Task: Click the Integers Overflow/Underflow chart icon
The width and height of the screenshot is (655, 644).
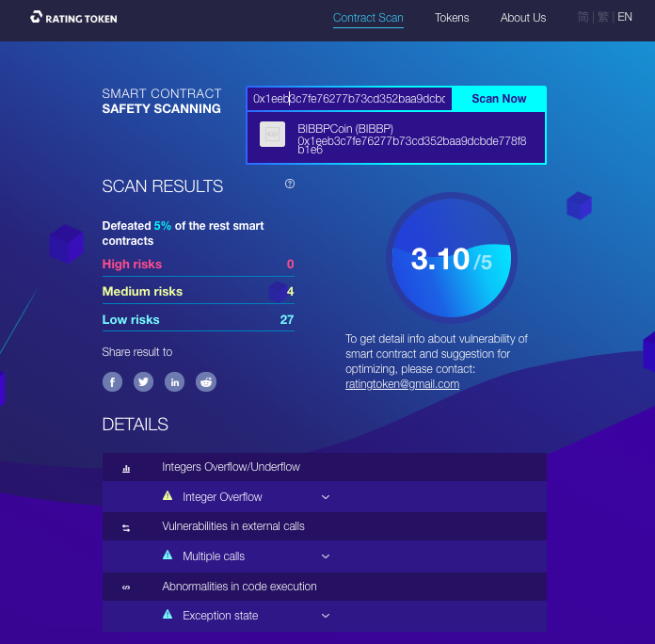Action: click(x=126, y=469)
